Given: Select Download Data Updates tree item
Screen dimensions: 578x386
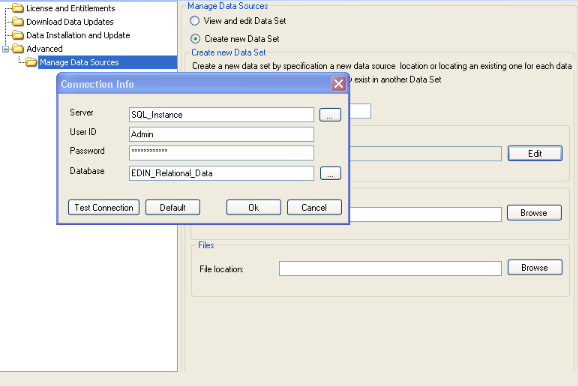Looking at the screenshot, I should [x=70, y=22].
